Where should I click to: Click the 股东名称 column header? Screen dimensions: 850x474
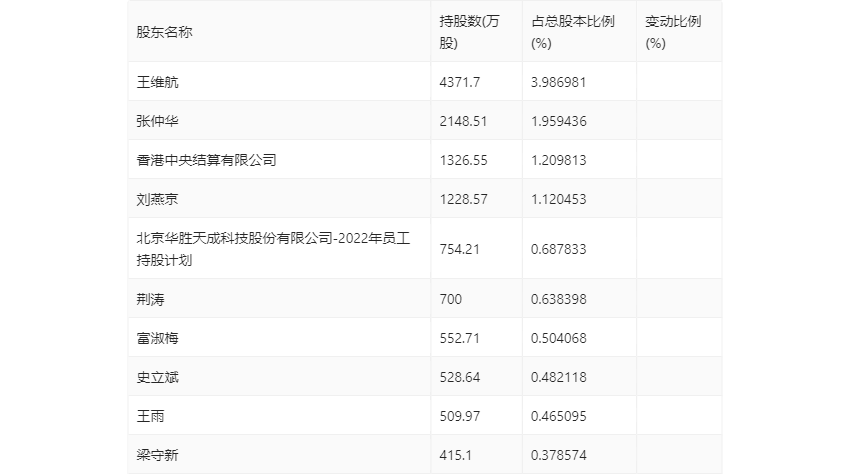point(164,32)
